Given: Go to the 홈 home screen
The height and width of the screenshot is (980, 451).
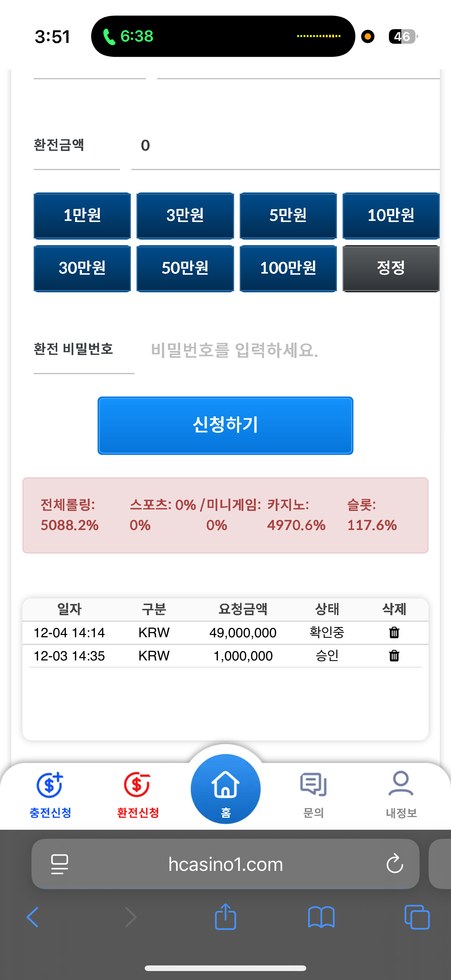Looking at the screenshot, I should [225, 789].
